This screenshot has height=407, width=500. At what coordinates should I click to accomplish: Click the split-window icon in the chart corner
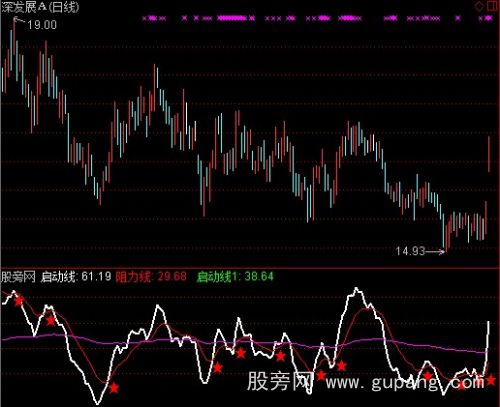tap(492, 6)
